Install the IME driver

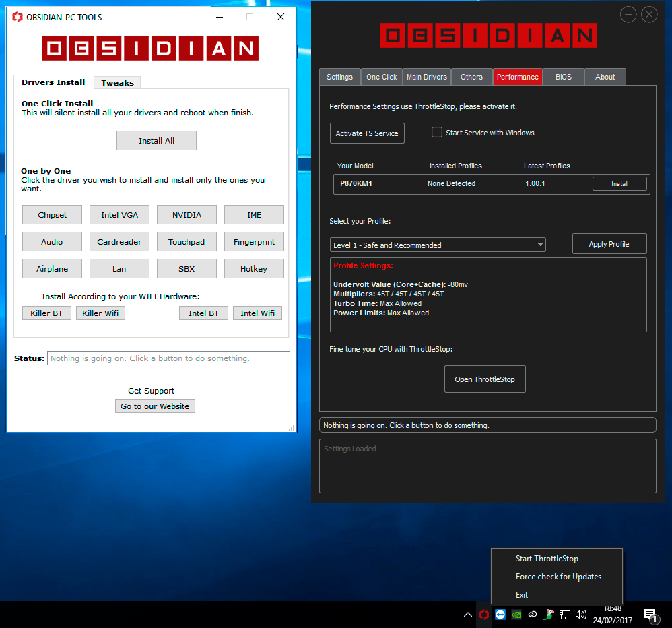[x=254, y=214]
